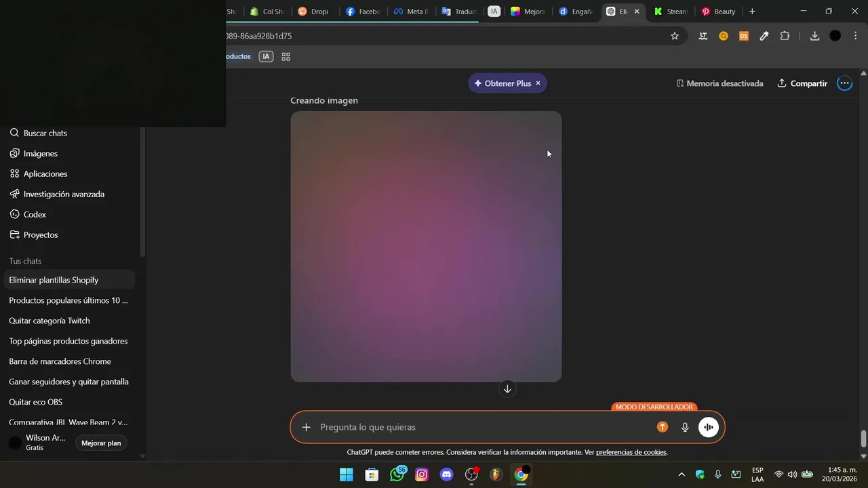The width and height of the screenshot is (868, 488).
Task: Open Discord from the taskbar
Action: click(446, 474)
